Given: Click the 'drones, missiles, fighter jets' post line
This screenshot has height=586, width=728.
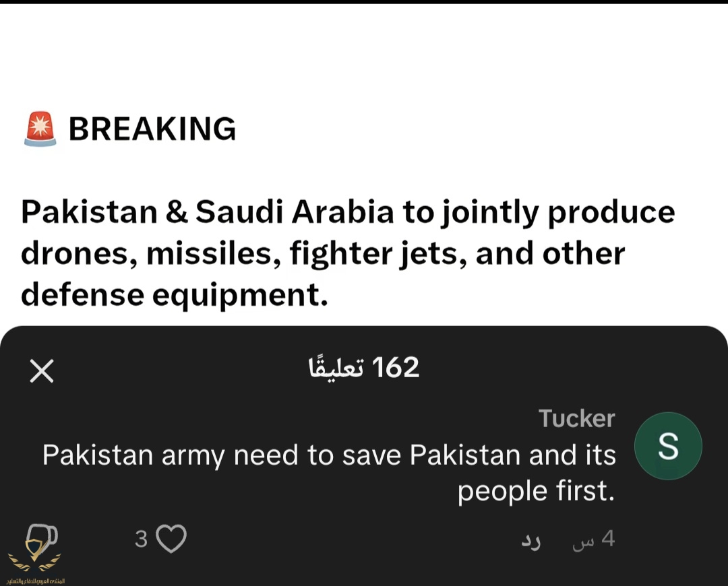Looking at the screenshot, I should (x=323, y=254).
